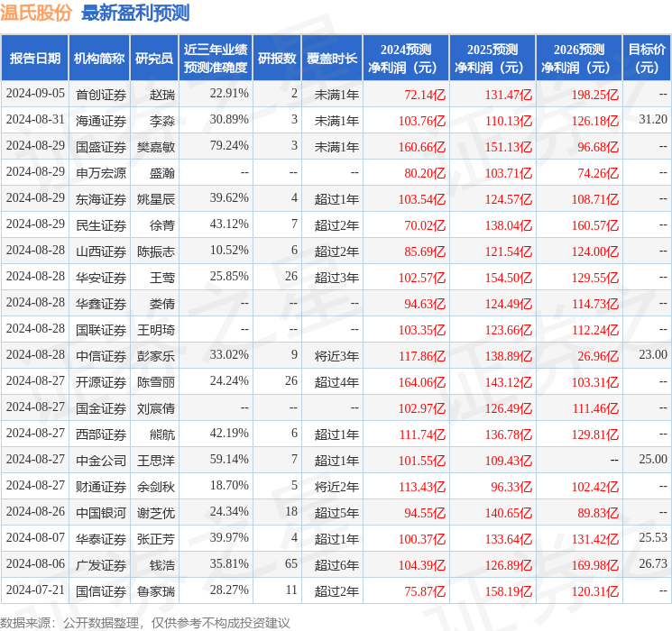
Task: Click the 96.33亿 forecast value
Action: pos(511,487)
